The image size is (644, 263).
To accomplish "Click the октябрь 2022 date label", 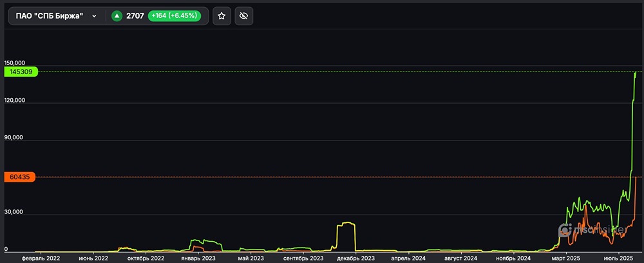I will click(x=146, y=258).
